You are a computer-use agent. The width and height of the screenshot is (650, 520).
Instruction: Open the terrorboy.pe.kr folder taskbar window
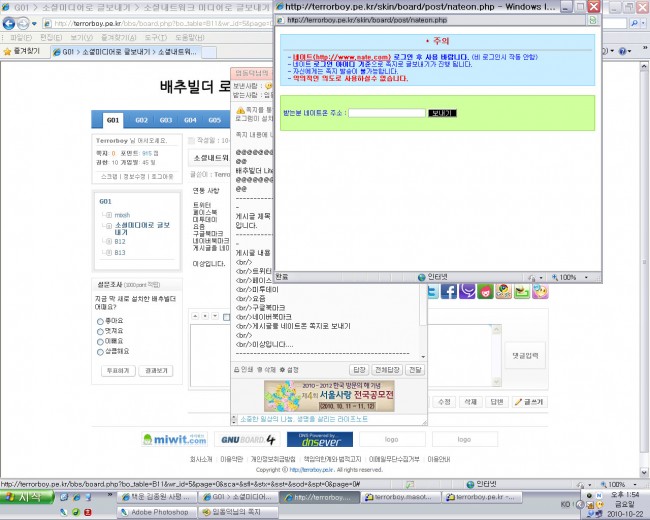point(481,496)
